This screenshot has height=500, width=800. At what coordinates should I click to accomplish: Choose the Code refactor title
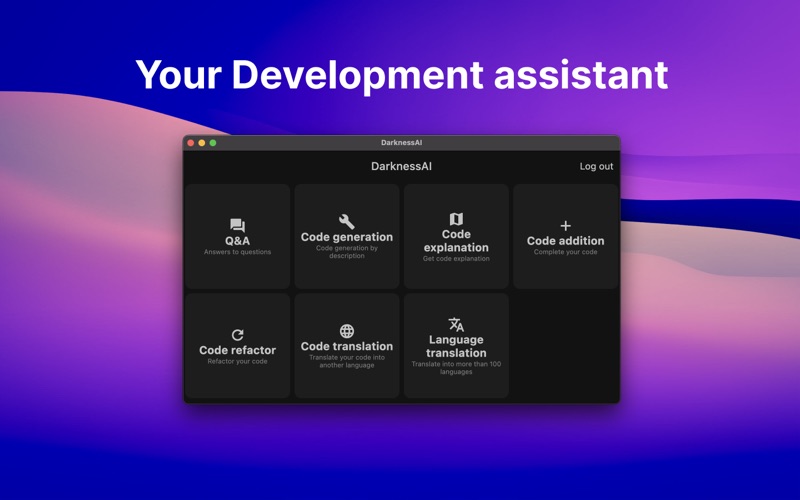pos(237,350)
